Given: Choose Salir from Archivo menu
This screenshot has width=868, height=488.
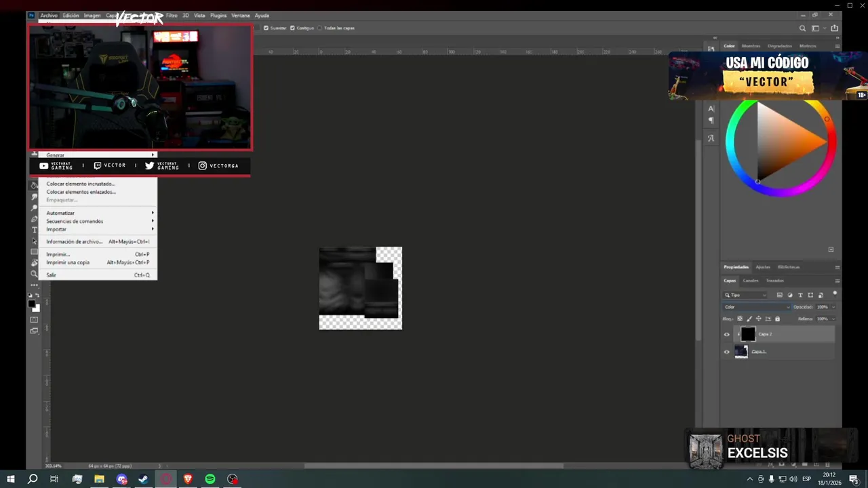Looking at the screenshot, I should [98, 275].
